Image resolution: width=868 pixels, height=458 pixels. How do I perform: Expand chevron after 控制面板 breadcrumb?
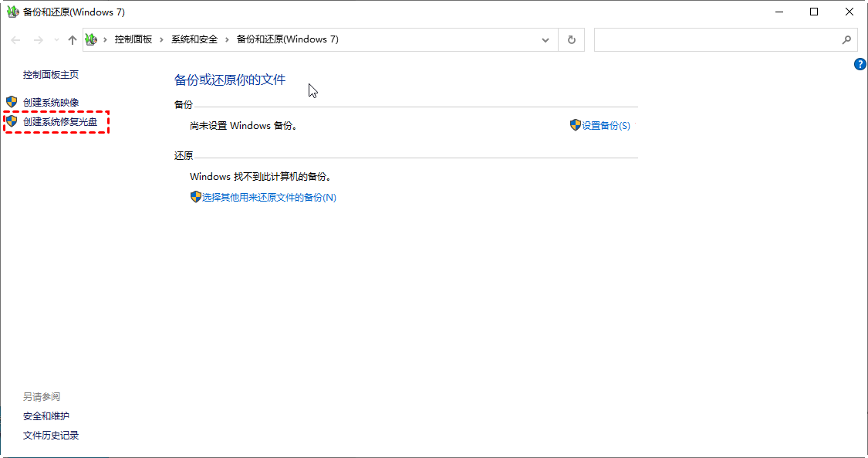(x=162, y=39)
